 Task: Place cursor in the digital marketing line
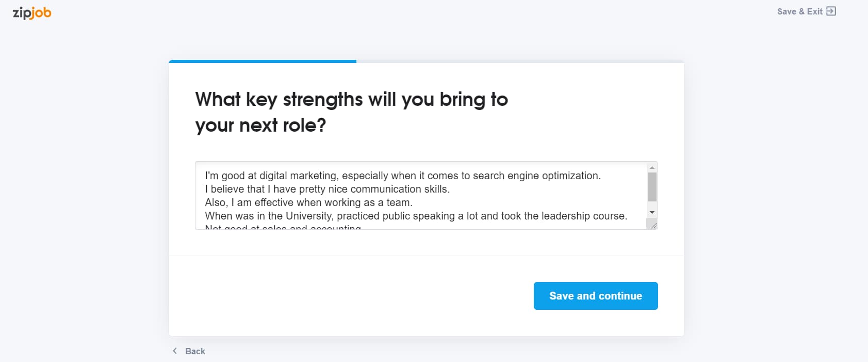[403, 176]
